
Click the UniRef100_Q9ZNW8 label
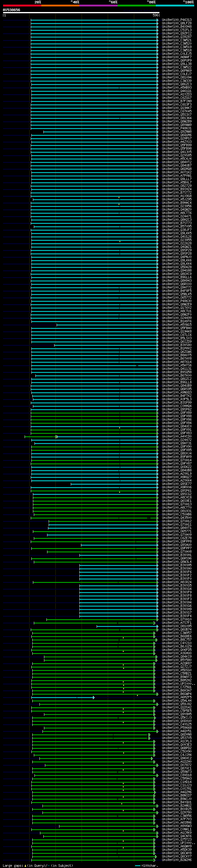click(177, 131)
